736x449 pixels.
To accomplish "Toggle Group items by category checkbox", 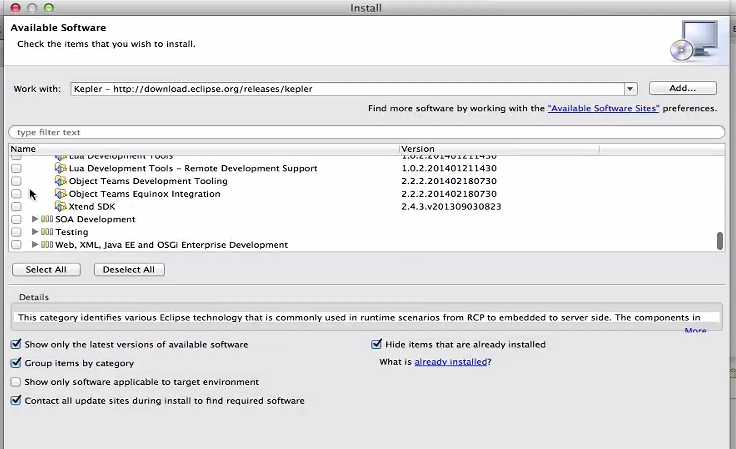I will (16, 363).
